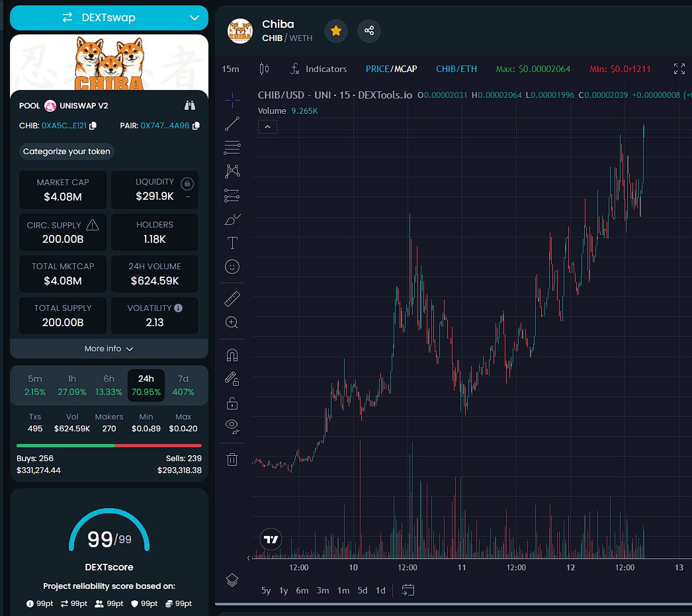Viewport: 692px width, 616px height.
Task: Toggle hide all drawings eye icon
Action: 232,426
